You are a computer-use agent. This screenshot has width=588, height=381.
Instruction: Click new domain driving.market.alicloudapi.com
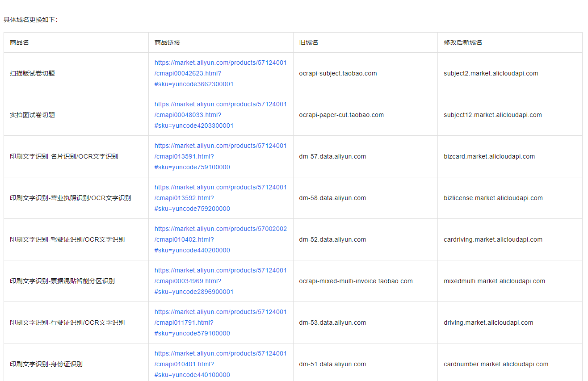click(488, 322)
